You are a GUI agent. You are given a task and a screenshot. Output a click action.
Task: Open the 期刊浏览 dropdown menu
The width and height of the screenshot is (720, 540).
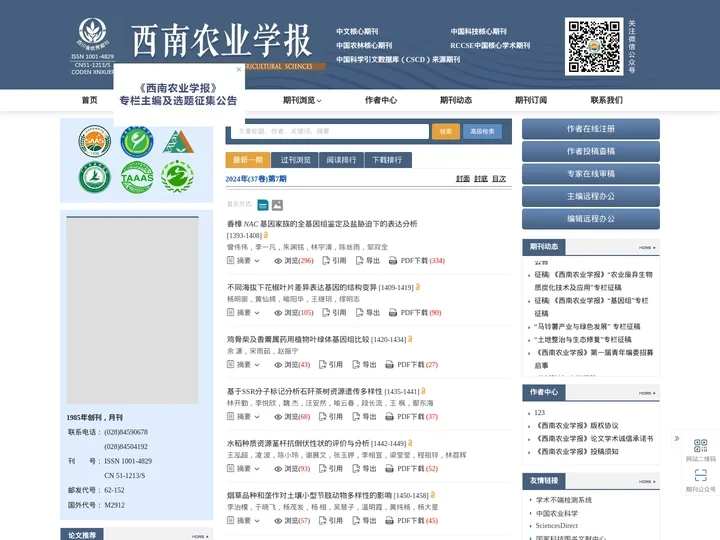302,100
